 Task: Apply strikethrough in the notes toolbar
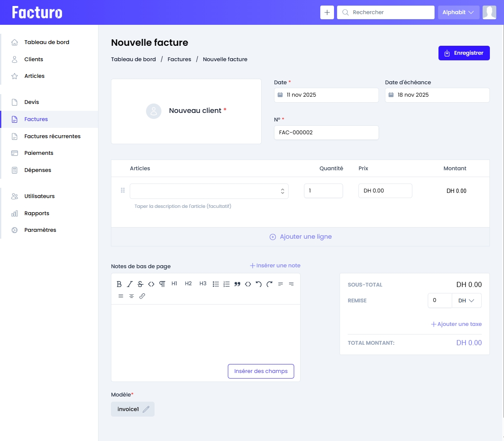point(140,284)
